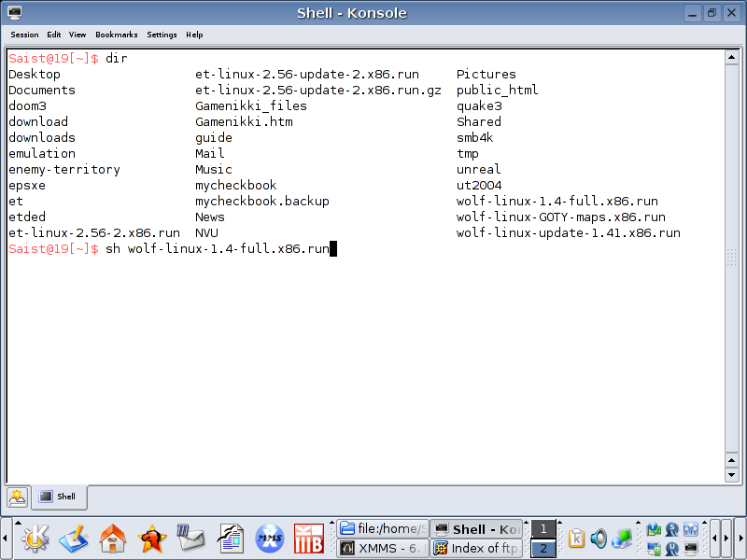
Task: Click the Klipper clipboard tray icon
Action: click(576, 539)
